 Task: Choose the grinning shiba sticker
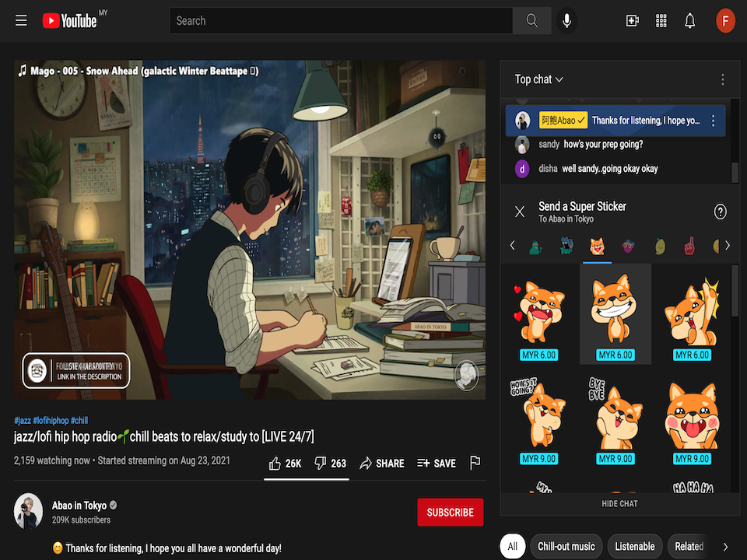coord(615,314)
